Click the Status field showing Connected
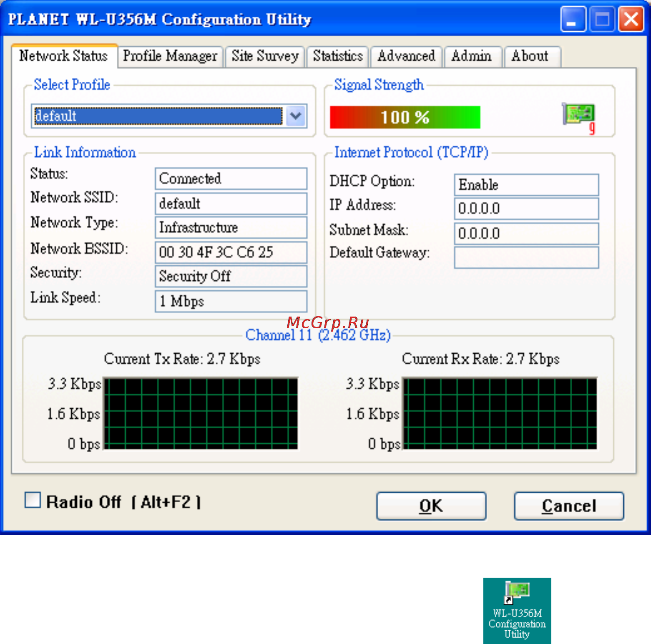This screenshot has width=651, height=644. point(231,179)
